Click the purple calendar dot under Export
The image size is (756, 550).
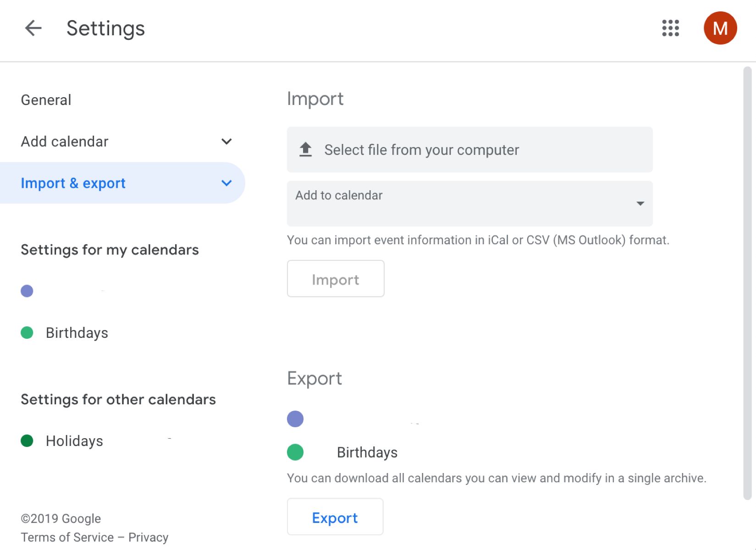295,418
